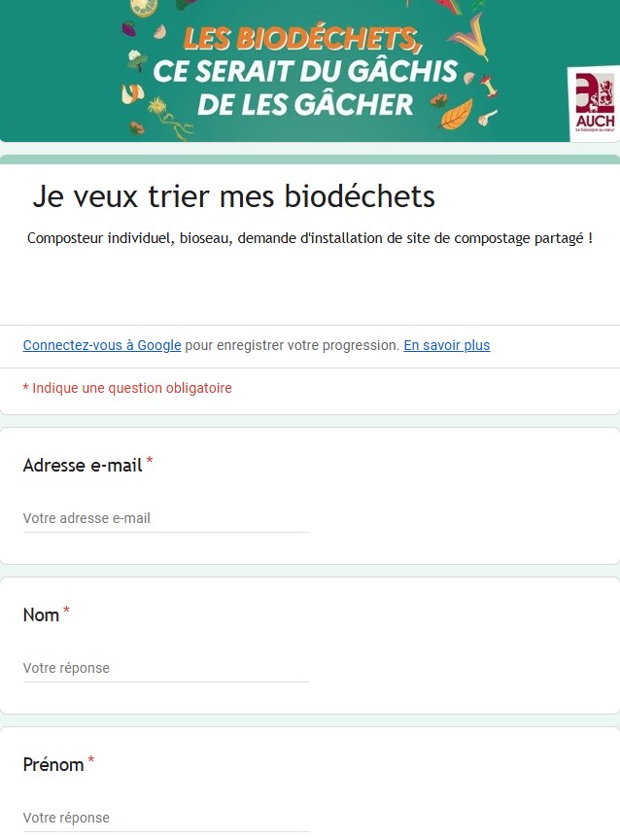Click the "Nom" question label
Viewport: 620px width, 840px height.
tap(41, 615)
